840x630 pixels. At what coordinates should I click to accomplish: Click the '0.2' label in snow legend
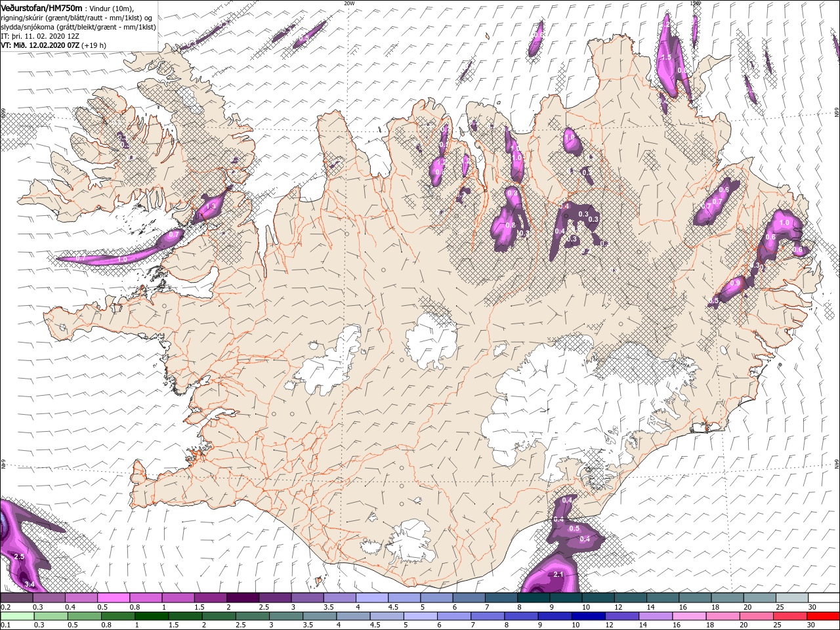(5, 607)
